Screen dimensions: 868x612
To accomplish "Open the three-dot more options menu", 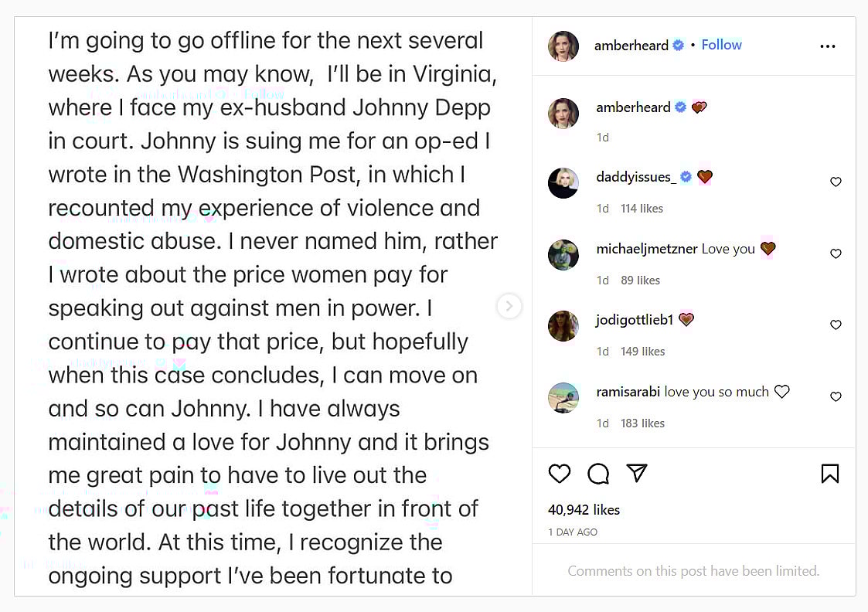I will [827, 46].
